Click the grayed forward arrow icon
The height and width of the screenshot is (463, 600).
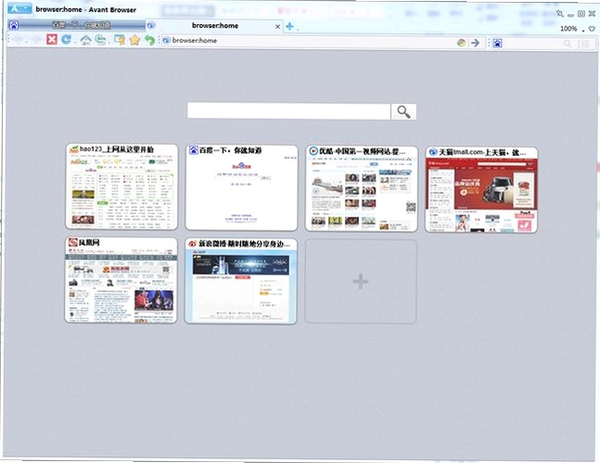(x=36, y=39)
